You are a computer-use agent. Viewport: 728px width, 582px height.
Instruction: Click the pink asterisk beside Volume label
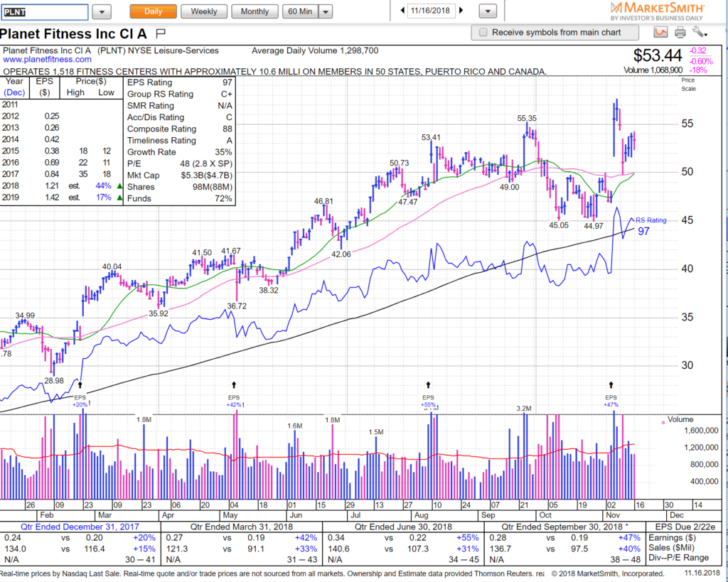point(663,422)
